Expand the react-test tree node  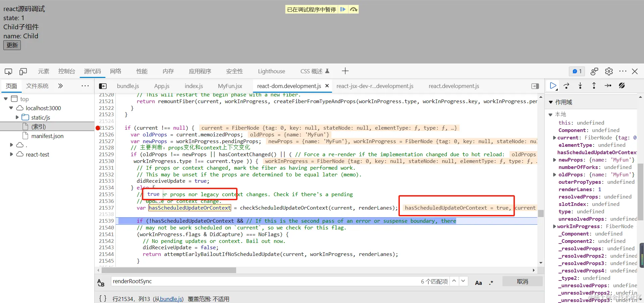pos(11,155)
